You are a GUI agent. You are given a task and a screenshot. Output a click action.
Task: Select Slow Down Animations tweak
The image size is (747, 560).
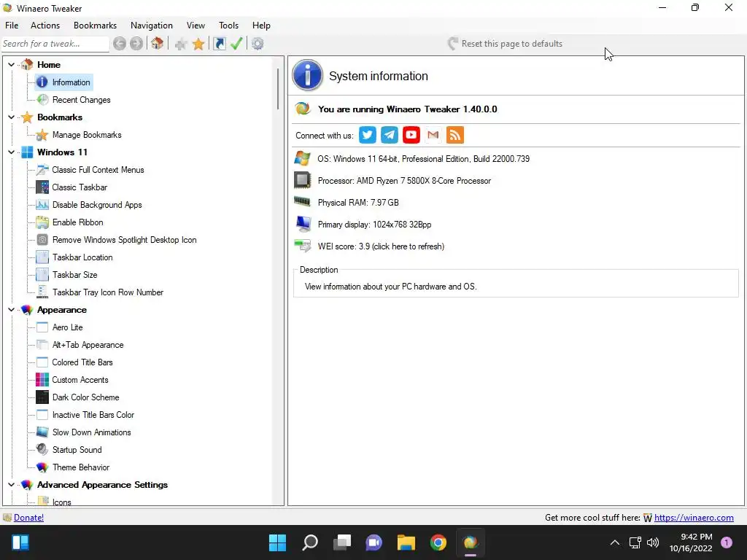pos(91,432)
